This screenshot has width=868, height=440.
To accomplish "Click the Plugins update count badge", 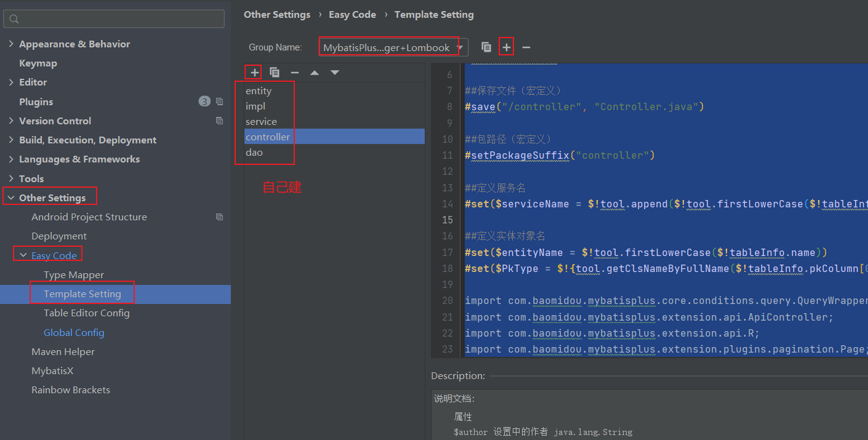I will (204, 102).
